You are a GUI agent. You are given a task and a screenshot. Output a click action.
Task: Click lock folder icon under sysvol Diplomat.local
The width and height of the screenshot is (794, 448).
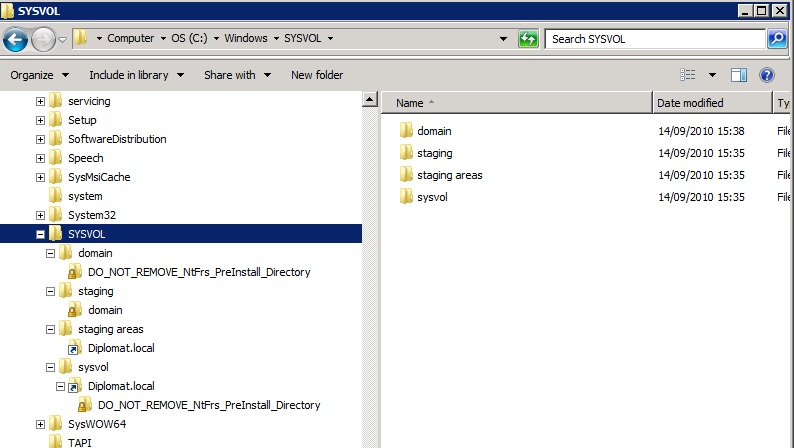[85, 405]
